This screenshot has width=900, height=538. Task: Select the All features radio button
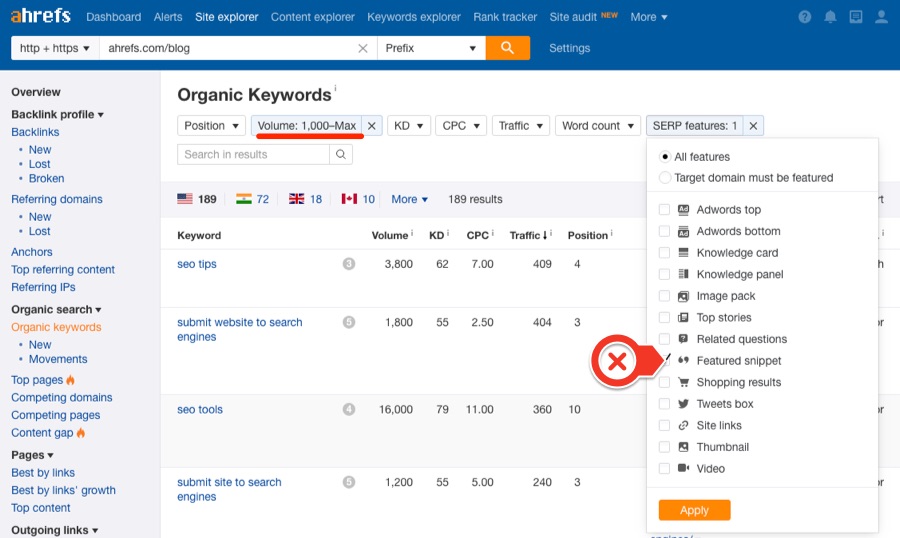665,157
